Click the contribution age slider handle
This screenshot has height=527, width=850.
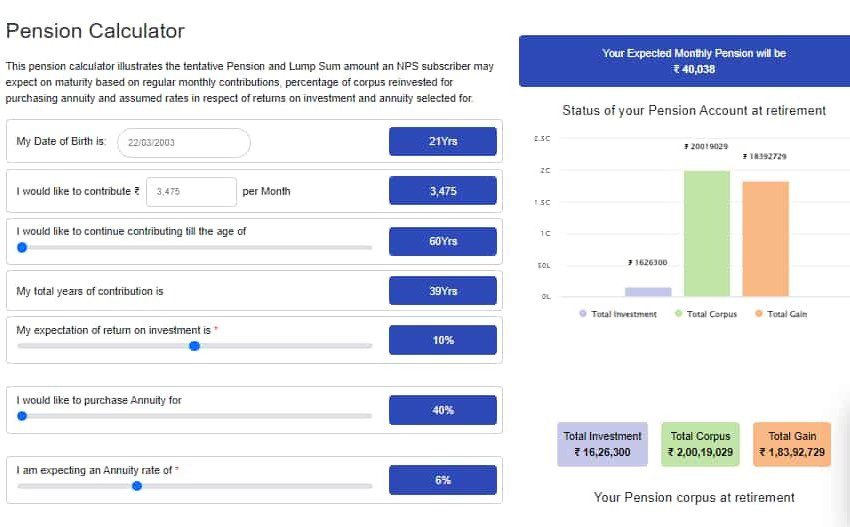point(22,247)
